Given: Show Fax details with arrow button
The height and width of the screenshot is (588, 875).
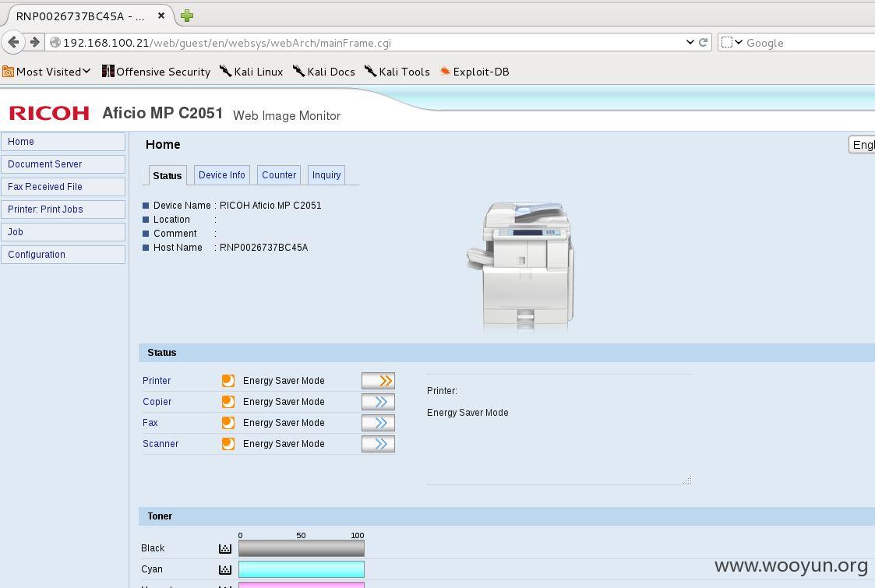Looking at the screenshot, I should point(379,423).
